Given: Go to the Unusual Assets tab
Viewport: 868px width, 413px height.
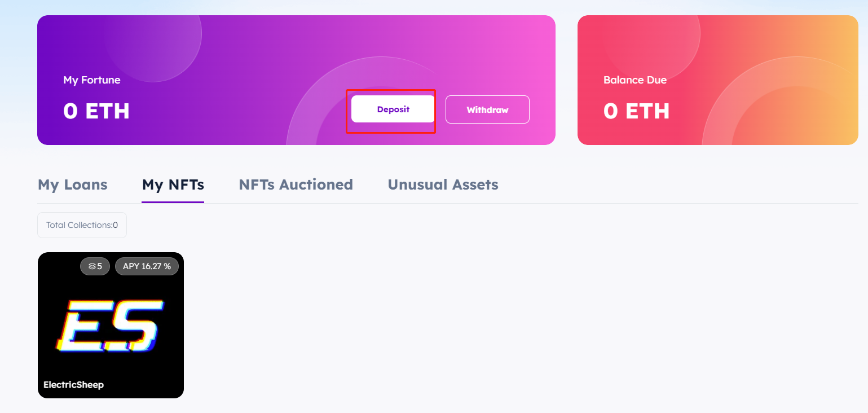Looking at the screenshot, I should [x=443, y=184].
